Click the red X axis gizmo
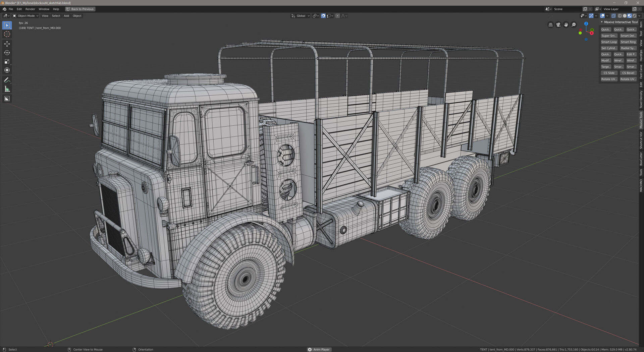The image size is (644, 352). point(592,33)
